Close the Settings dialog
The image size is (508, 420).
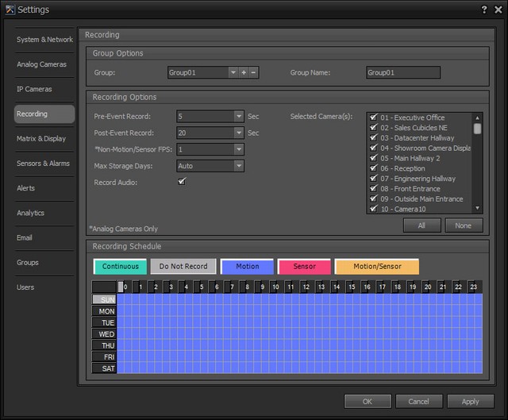pos(498,10)
